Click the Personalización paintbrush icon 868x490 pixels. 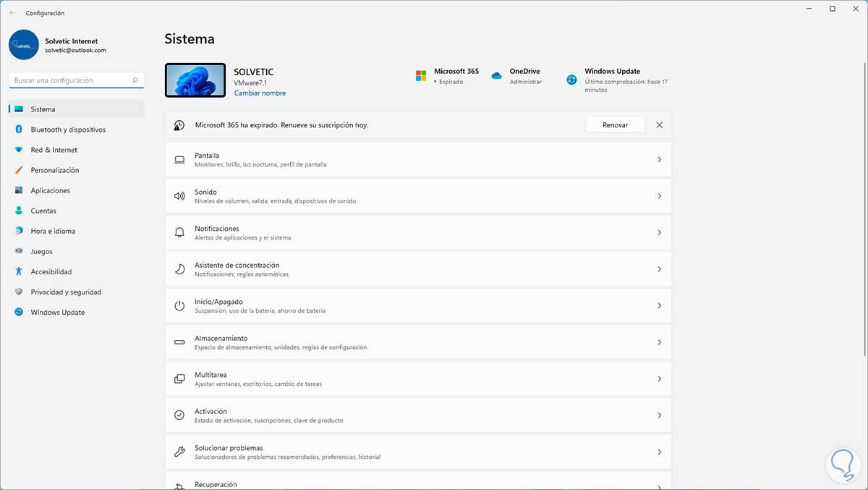click(19, 170)
